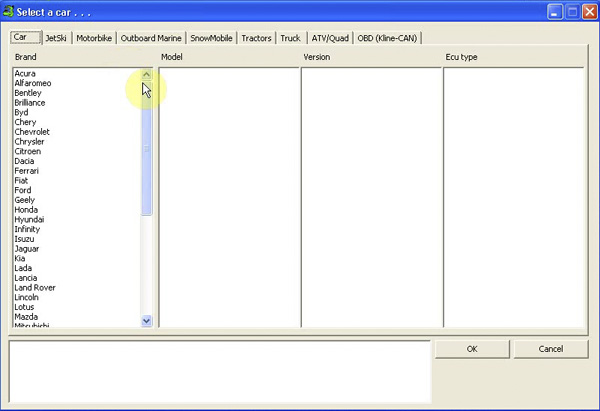Pick Ferrari from the brand list
Screen dimensions: 600x411
(x=27, y=171)
